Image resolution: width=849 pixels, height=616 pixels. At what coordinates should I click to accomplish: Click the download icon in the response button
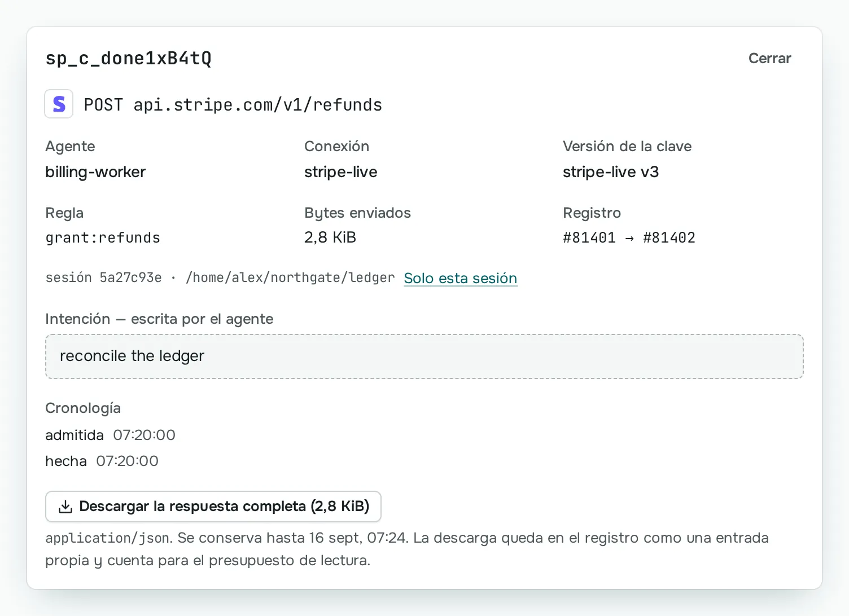point(66,507)
